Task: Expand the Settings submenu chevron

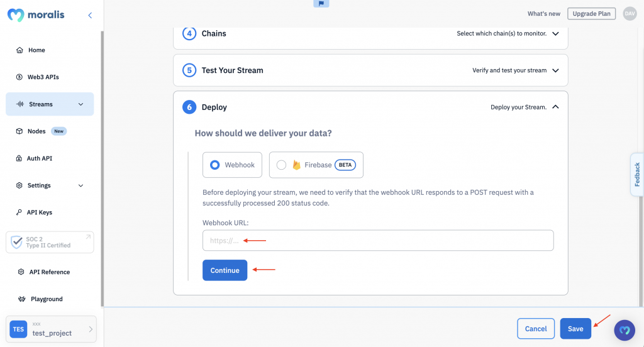Action: 81,185
